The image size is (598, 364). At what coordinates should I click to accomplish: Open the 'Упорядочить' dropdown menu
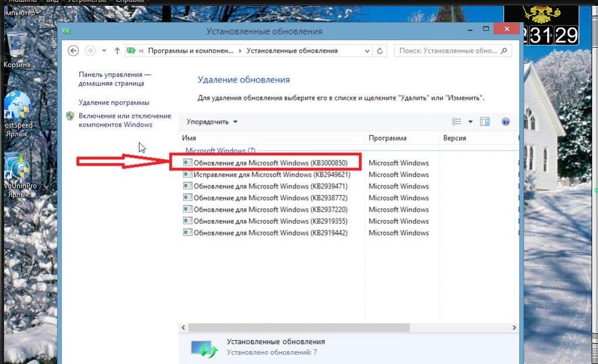click(211, 122)
